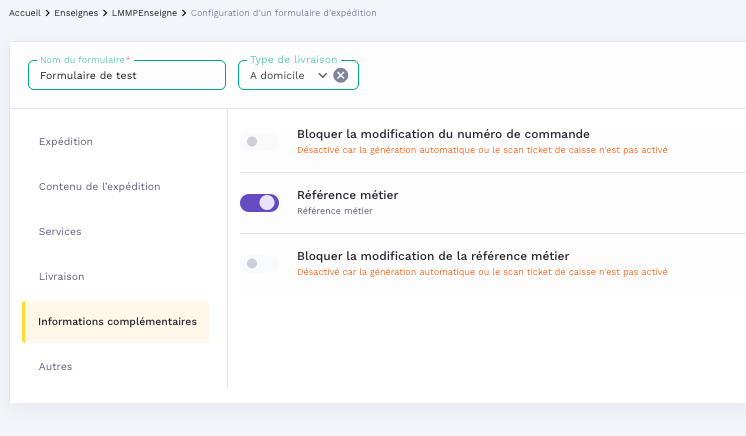Switch to the Expédition section
Viewport: 746px width, 436px height.
pyautogui.click(x=66, y=142)
